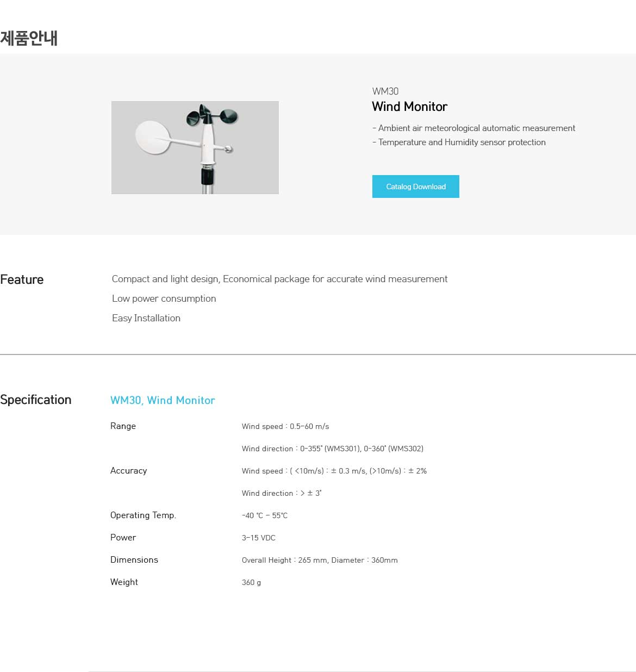The image size is (636, 672).
Task: Click the 제품안내 page heading
Action: coord(29,38)
